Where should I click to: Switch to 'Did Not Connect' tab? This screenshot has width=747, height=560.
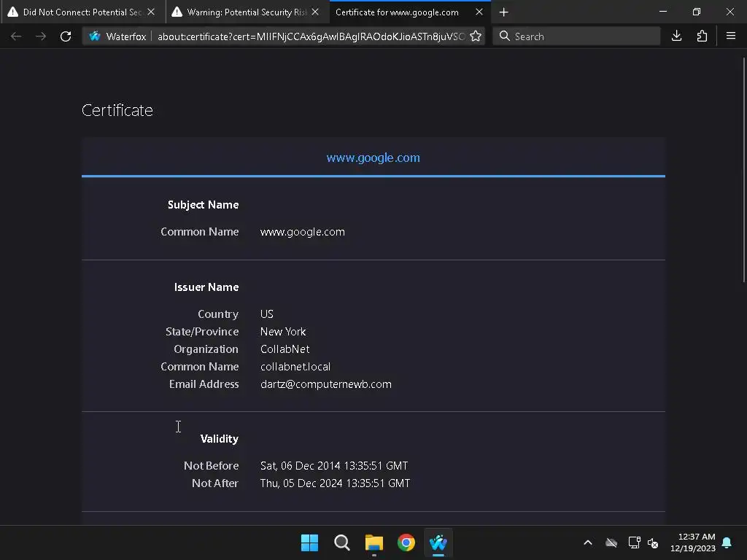[82, 12]
